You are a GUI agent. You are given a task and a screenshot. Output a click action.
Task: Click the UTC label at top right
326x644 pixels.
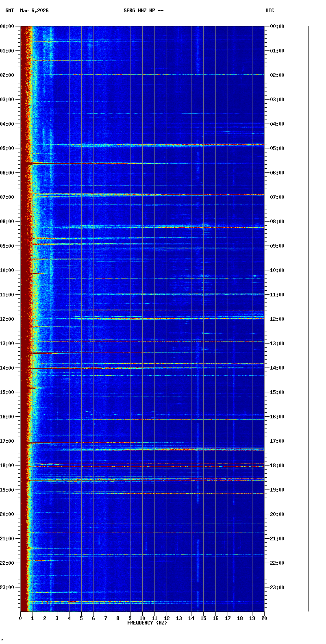(270, 11)
